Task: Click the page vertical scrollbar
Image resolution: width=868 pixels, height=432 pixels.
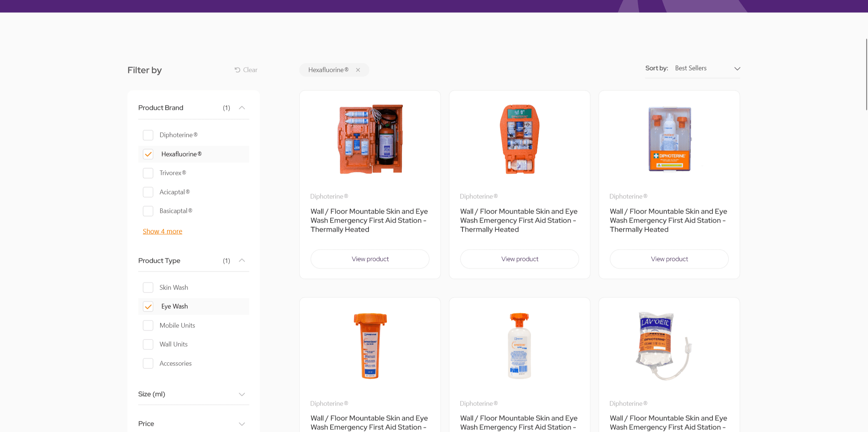Action: 867,74
